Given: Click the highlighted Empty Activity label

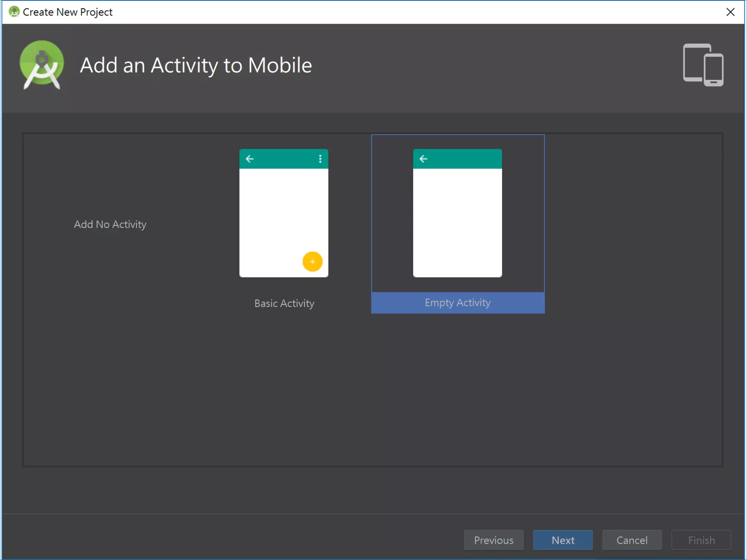Looking at the screenshot, I should tap(457, 303).
